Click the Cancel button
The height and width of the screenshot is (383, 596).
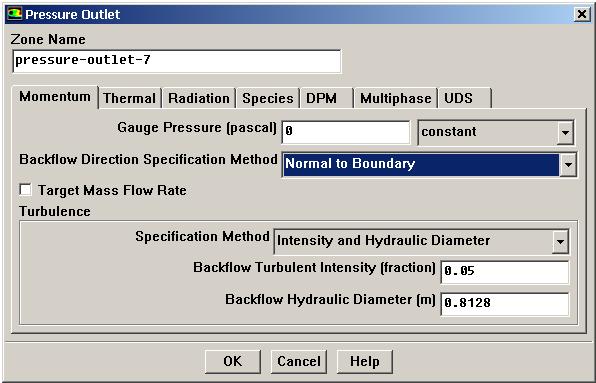pyautogui.click(x=299, y=361)
